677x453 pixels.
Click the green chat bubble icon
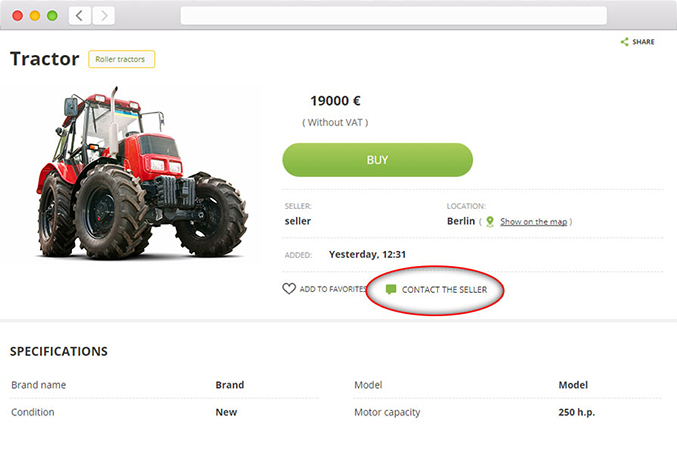point(391,289)
